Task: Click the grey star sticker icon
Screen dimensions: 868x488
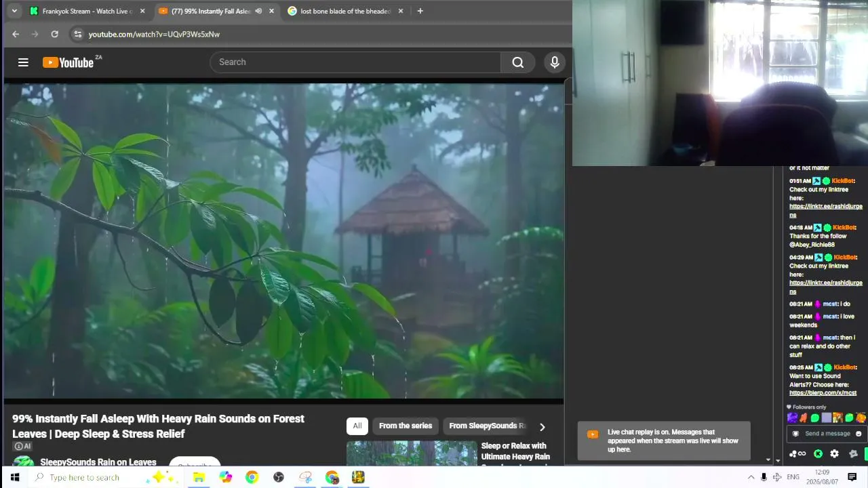Action: pyautogui.click(x=853, y=453)
